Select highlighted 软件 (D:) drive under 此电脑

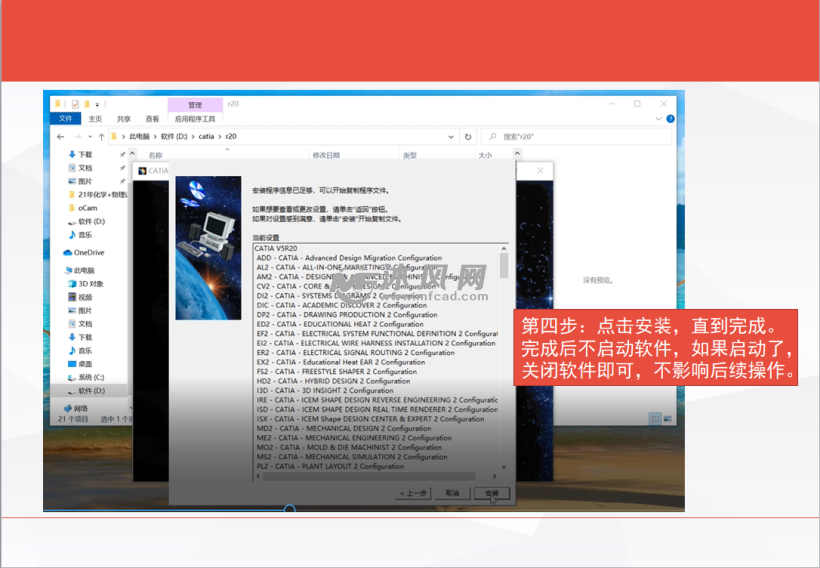pyautogui.click(x=87, y=391)
